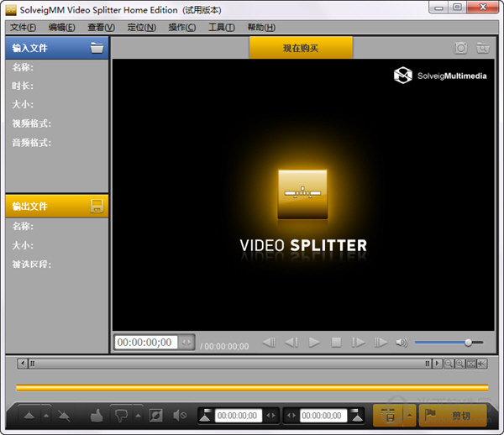Click the current time input field

click(145, 342)
